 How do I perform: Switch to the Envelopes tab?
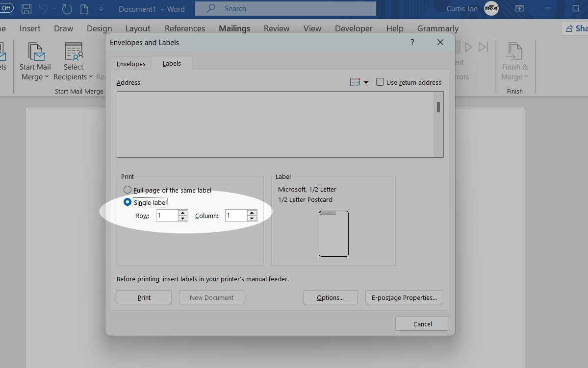[131, 63]
